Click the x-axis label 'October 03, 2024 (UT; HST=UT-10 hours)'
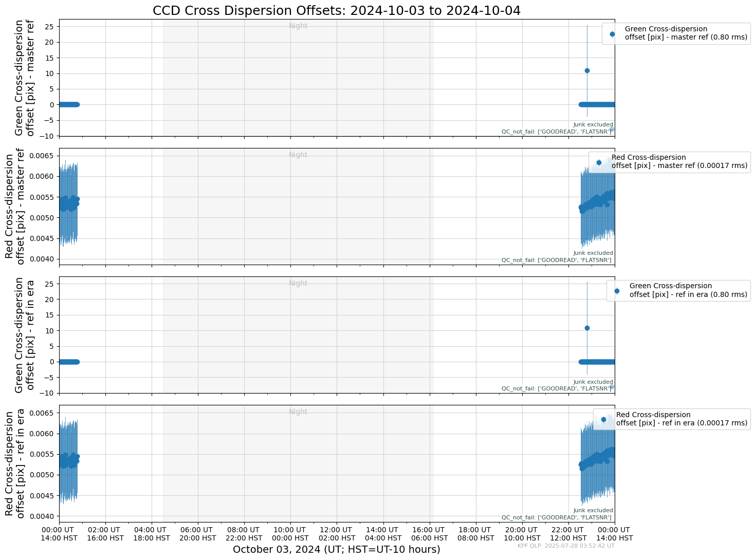 click(337, 549)
